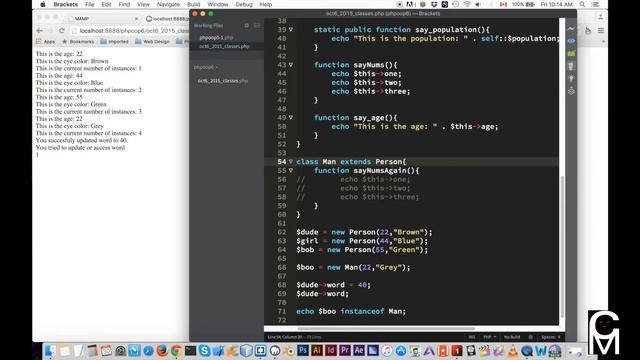640x360 pixels.
Task: Open the Edit menu
Action: point(106,4)
